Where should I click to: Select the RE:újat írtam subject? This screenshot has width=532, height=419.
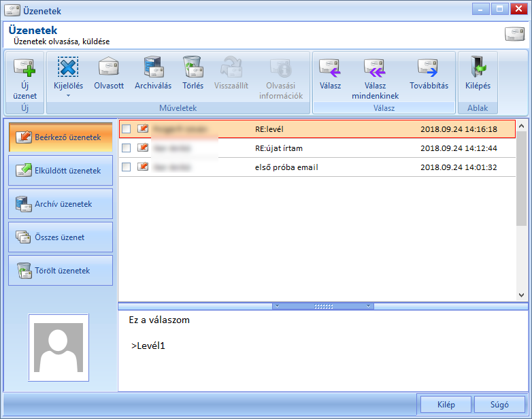click(278, 148)
